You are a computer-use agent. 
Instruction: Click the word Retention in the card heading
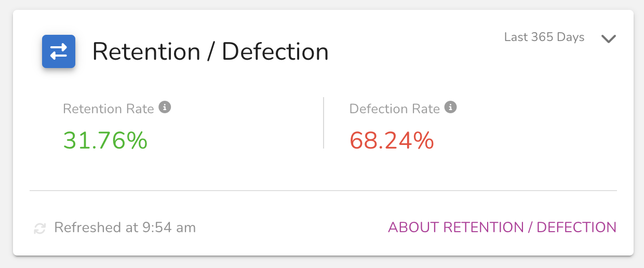[x=146, y=52]
